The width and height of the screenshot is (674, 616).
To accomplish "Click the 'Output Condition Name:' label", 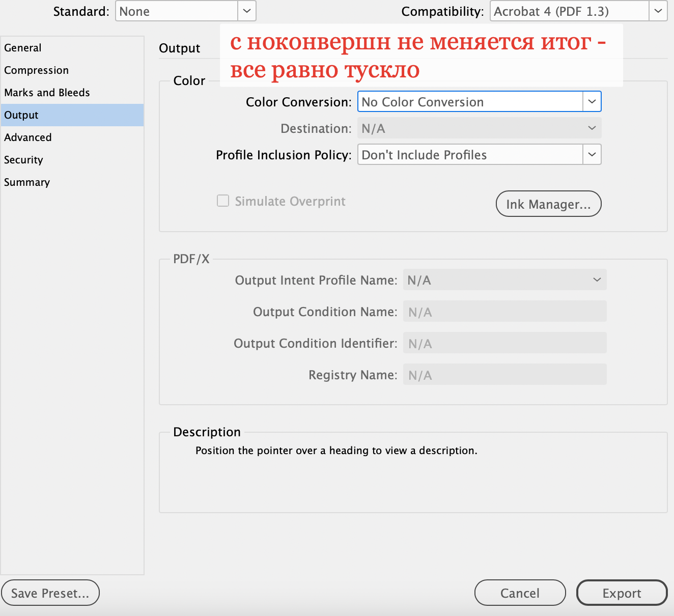I will 325,312.
